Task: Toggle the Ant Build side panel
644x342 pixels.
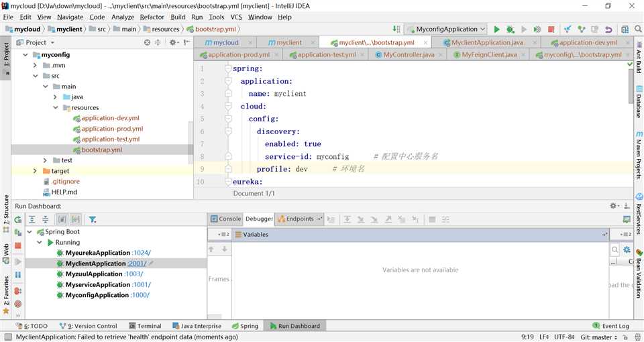Action: tap(639, 56)
